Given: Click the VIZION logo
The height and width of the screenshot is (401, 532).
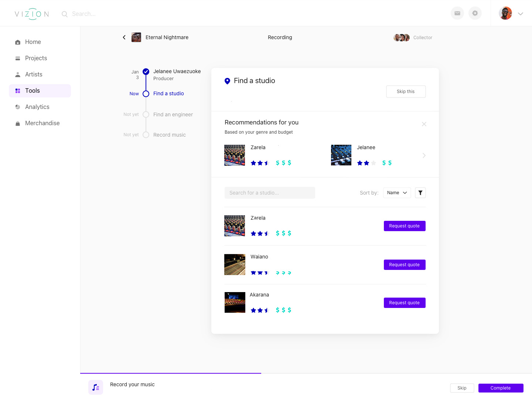Looking at the screenshot, I should click(32, 14).
